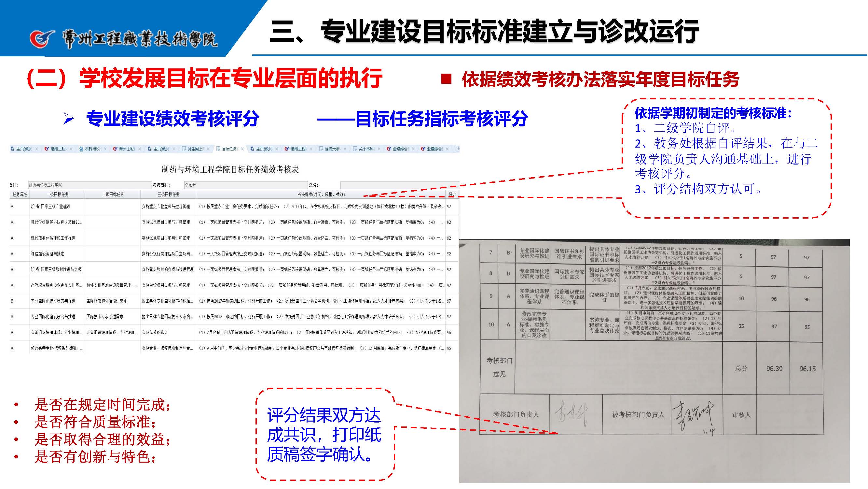Click the 一级目标任务 column header

click(x=57, y=194)
